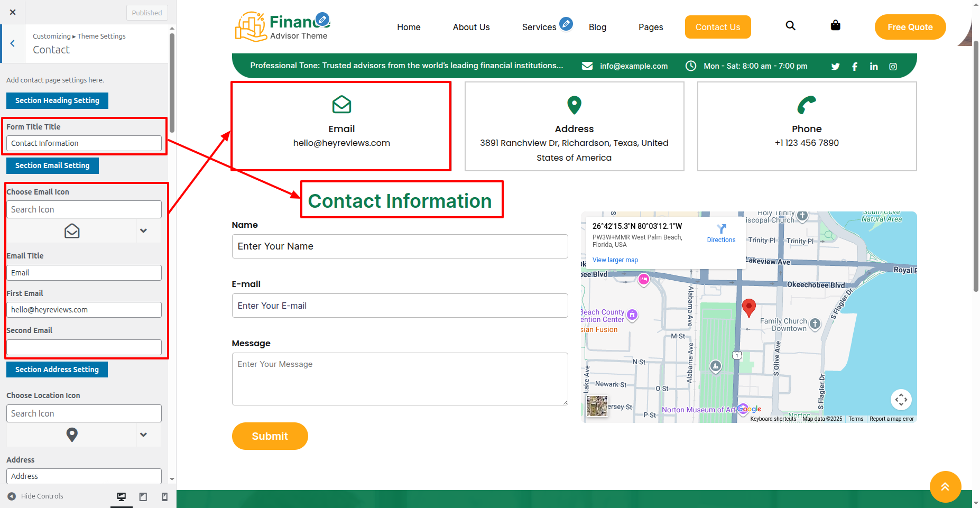Open the LinkedIn icon link

(x=874, y=67)
